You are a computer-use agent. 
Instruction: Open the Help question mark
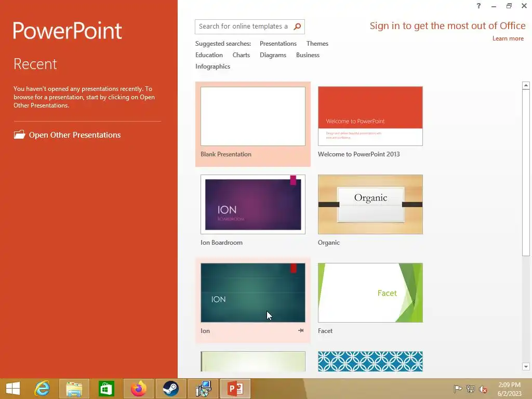click(x=478, y=6)
